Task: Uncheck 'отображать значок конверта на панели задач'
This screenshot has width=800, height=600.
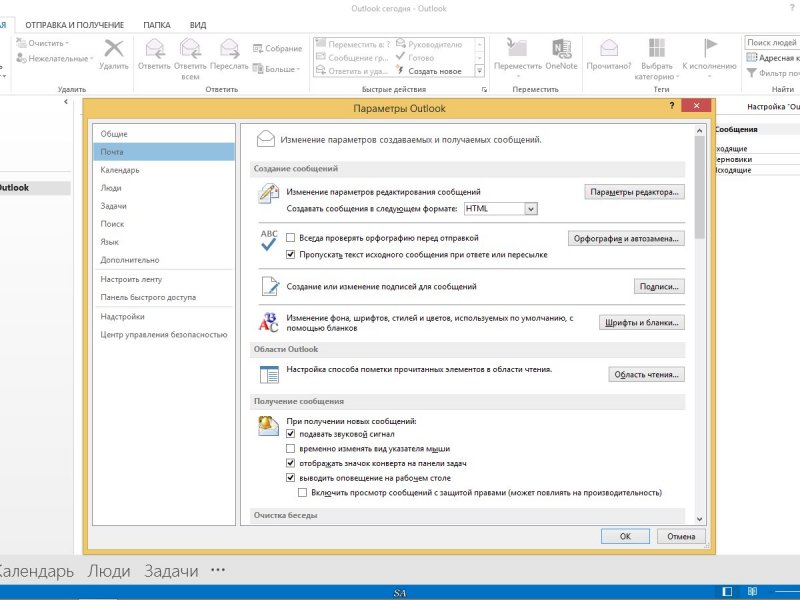Action: pyautogui.click(x=290, y=463)
